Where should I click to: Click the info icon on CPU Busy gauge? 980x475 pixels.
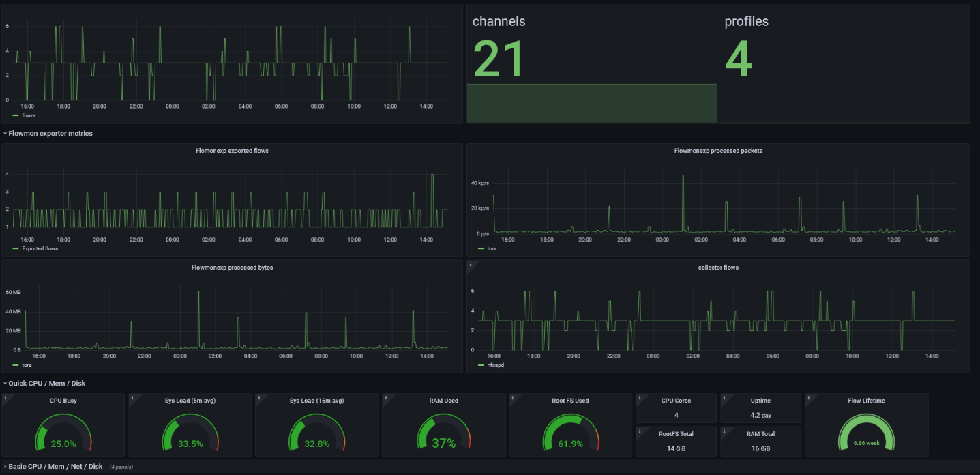click(6, 396)
